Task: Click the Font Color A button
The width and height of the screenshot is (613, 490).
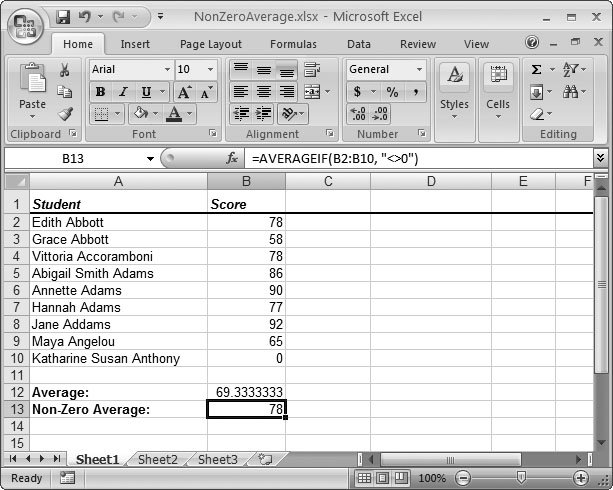Action: [x=174, y=114]
